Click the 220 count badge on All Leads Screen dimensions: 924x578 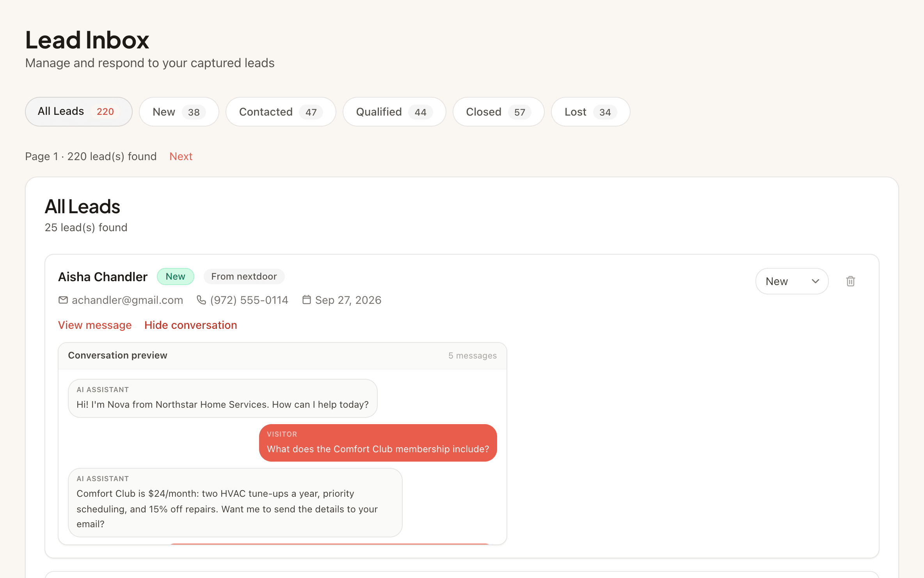pyautogui.click(x=105, y=112)
